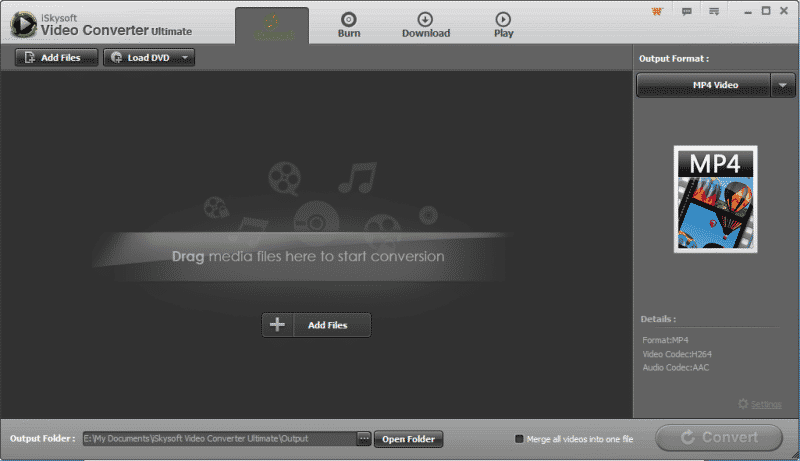Click Add Files in the top toolbar
Screen dimensions: 800x461
pos(56,58)
